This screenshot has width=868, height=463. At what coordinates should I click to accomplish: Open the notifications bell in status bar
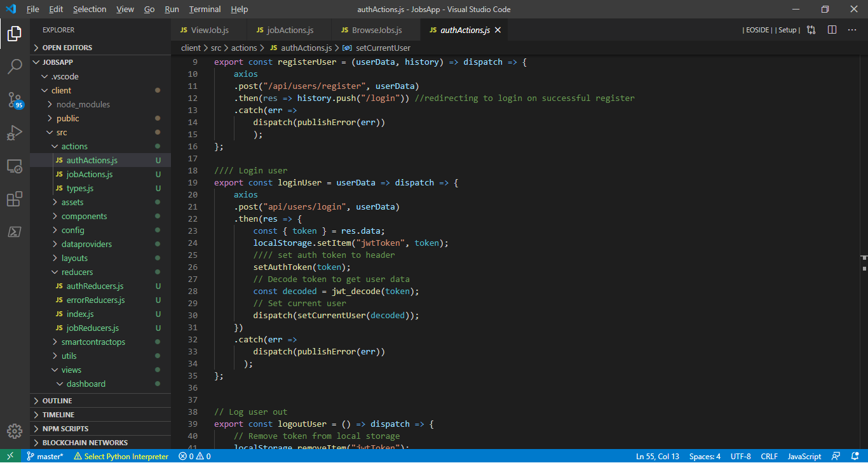tap(855, 456)
